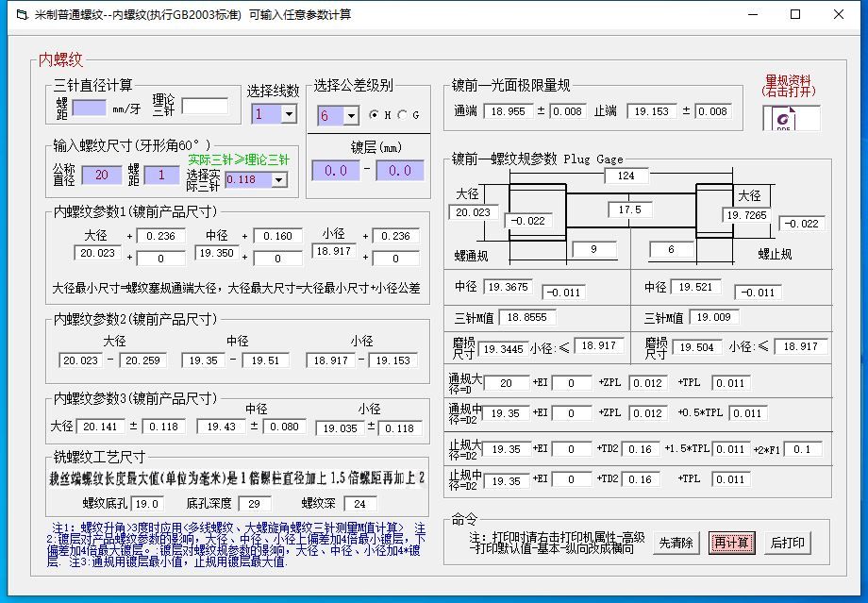Click the 中径 upper tolerance 0.160 field
868x603 pixels.
point(278,236)
